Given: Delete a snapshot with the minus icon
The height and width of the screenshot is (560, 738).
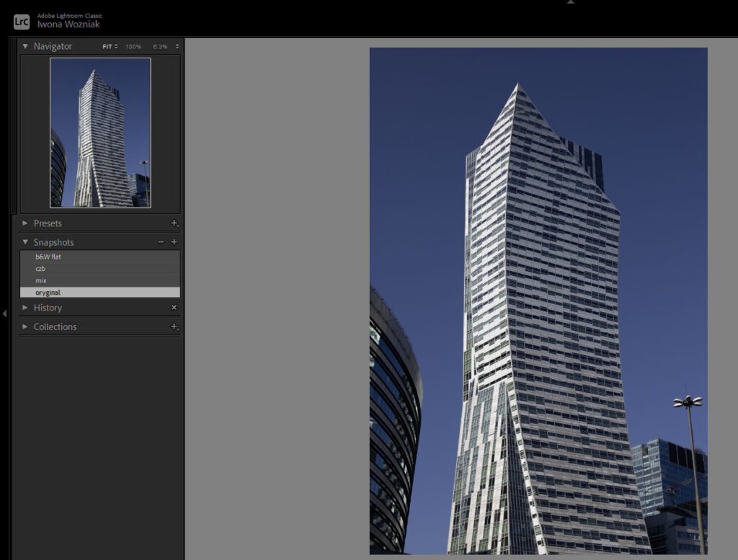Looking at the screenshot, I should point(160,242).
